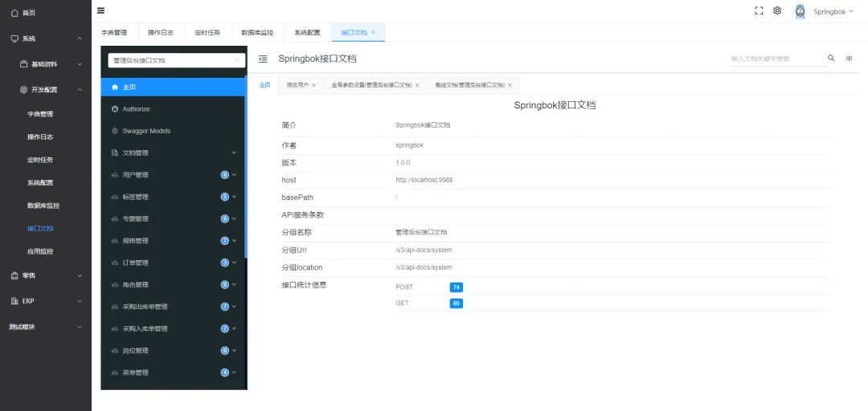Expand the 采购入库单管理 API group
The height and width of the screenshot is (411, 868).
coord(173,328)
